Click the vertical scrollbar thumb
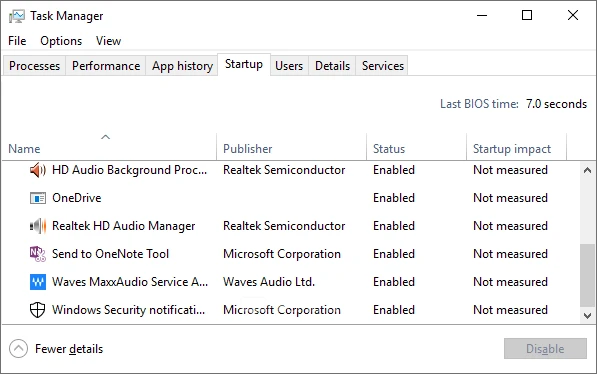The image size is (597, 374). (x=587, y=275)
